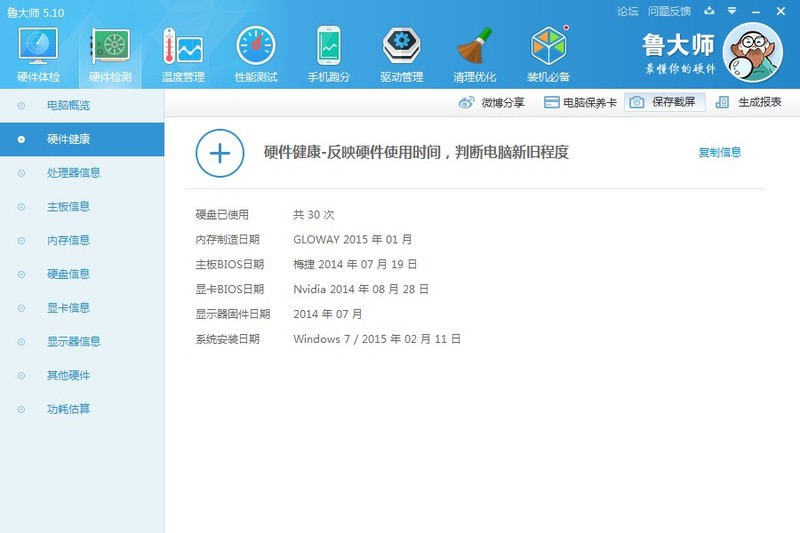Click the skin/theme icon in title bar
800x533 pixels.
709,11
